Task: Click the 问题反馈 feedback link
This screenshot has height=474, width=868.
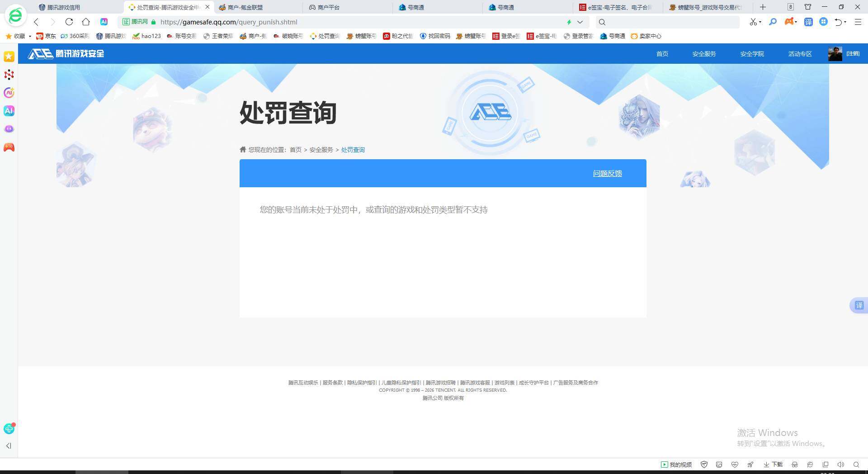Action: tap(607, 173)
